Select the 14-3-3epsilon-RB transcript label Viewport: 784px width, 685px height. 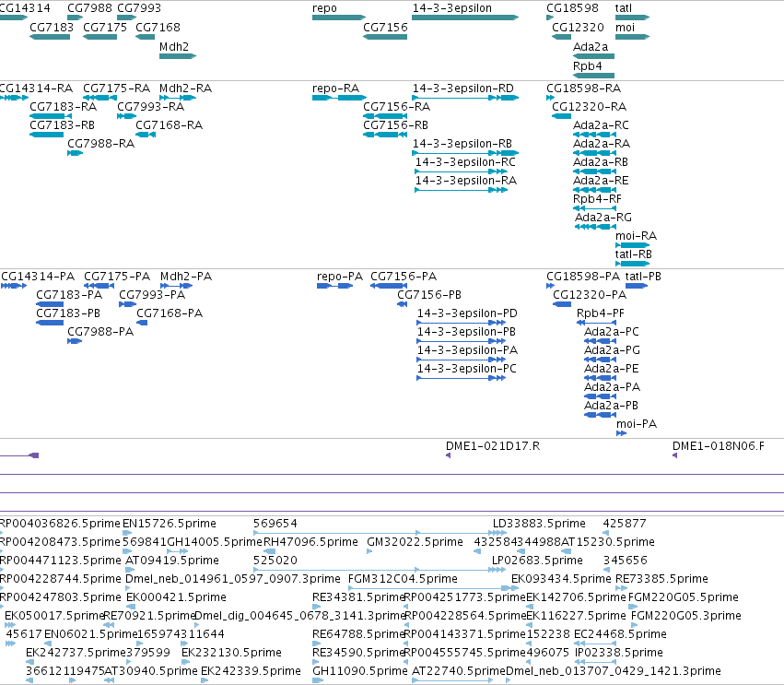click(462, 144)
